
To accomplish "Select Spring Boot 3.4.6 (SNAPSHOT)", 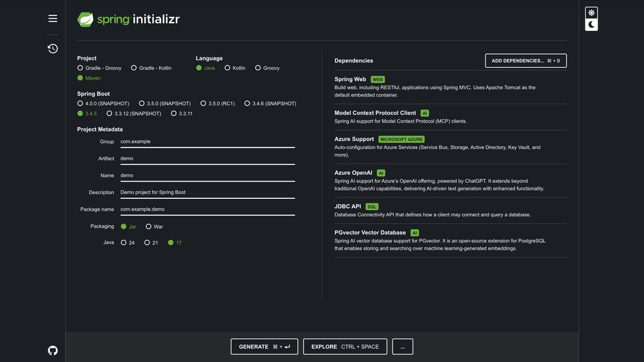I will [270, 104].
